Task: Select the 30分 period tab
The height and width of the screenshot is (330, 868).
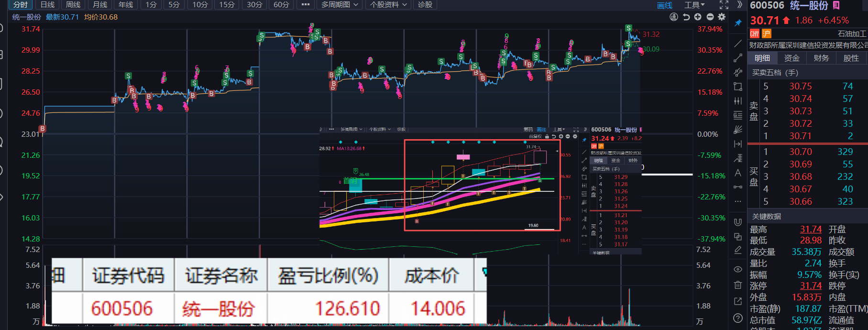Action: coord(254,5)
